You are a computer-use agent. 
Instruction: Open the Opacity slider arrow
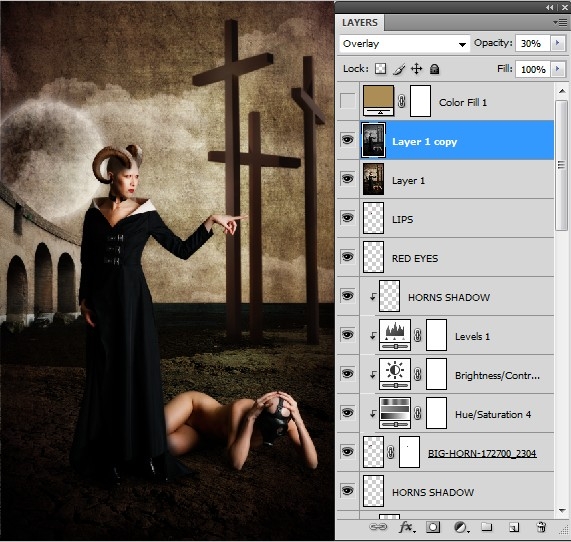[557, 43]
